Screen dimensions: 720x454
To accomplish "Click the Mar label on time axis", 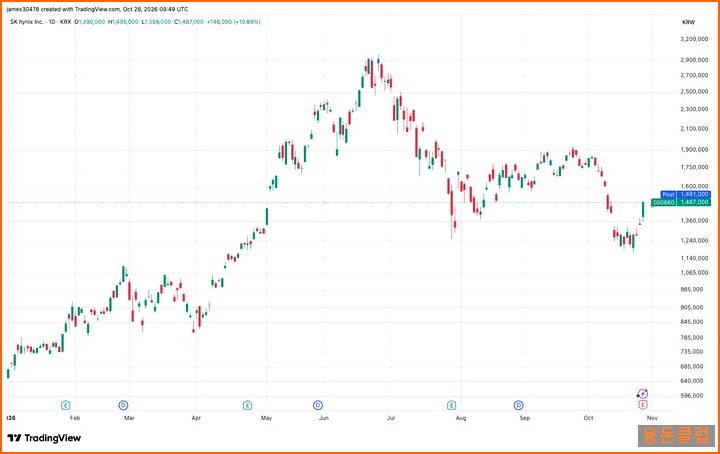I will click(x=129, y=418).
